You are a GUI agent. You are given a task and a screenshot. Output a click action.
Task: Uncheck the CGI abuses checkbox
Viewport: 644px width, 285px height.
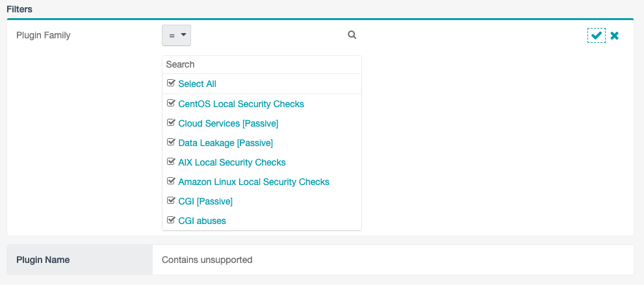coord(171,221)
